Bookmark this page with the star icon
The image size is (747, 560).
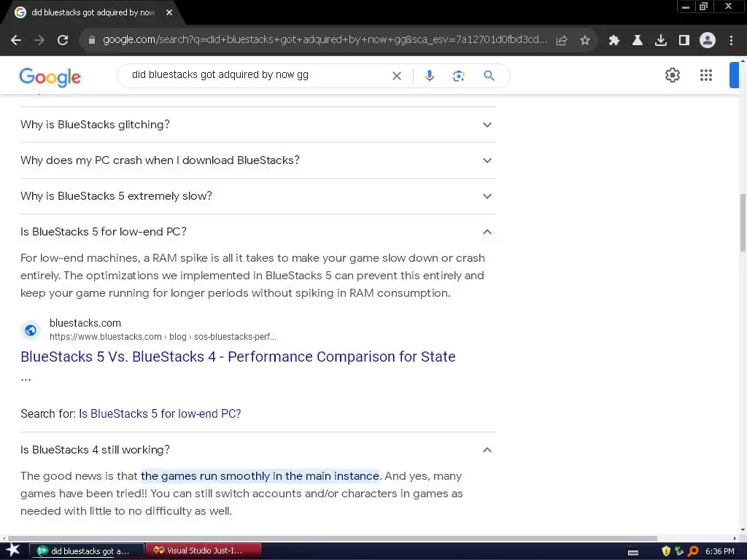pos(585,40)
